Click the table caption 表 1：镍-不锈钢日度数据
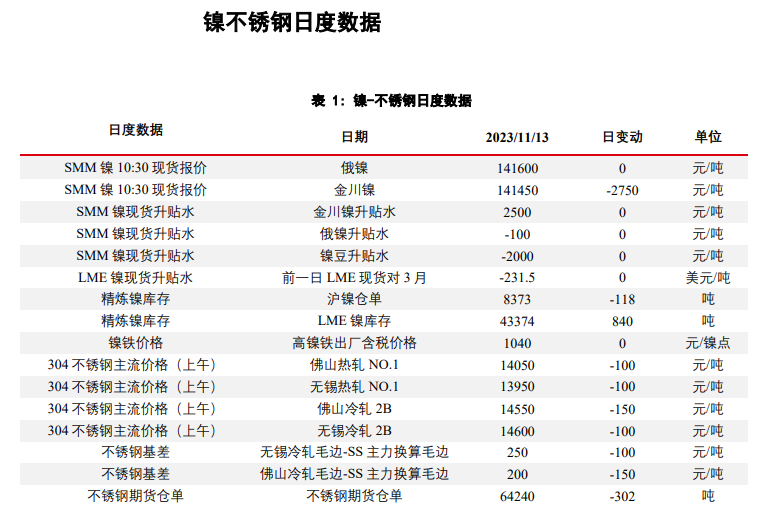Image resolution: width=780 pixels, height=507 pixels. pos(391,101)
